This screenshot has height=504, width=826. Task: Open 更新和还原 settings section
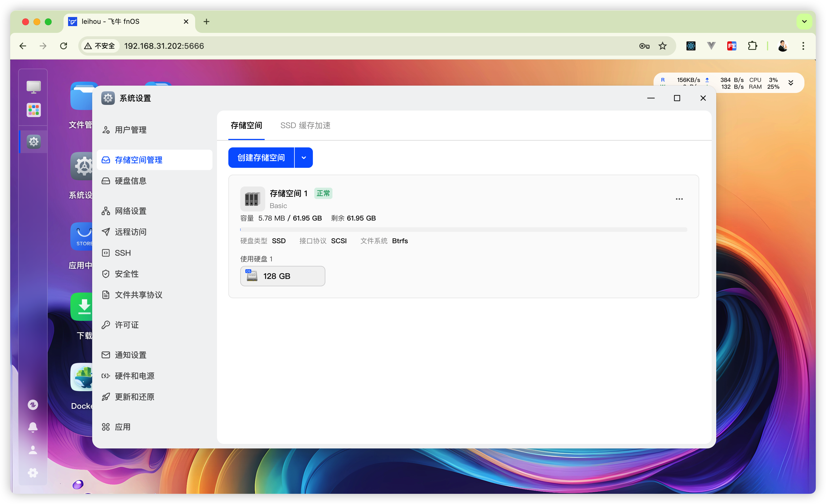pyautogui.click(x=134, y=397)
